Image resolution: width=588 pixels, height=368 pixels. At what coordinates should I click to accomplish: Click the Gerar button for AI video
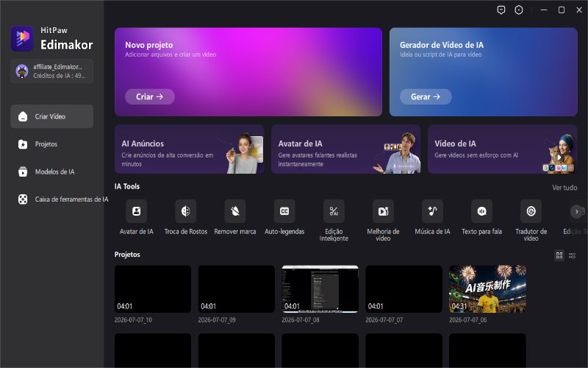[x=426, y=96]
